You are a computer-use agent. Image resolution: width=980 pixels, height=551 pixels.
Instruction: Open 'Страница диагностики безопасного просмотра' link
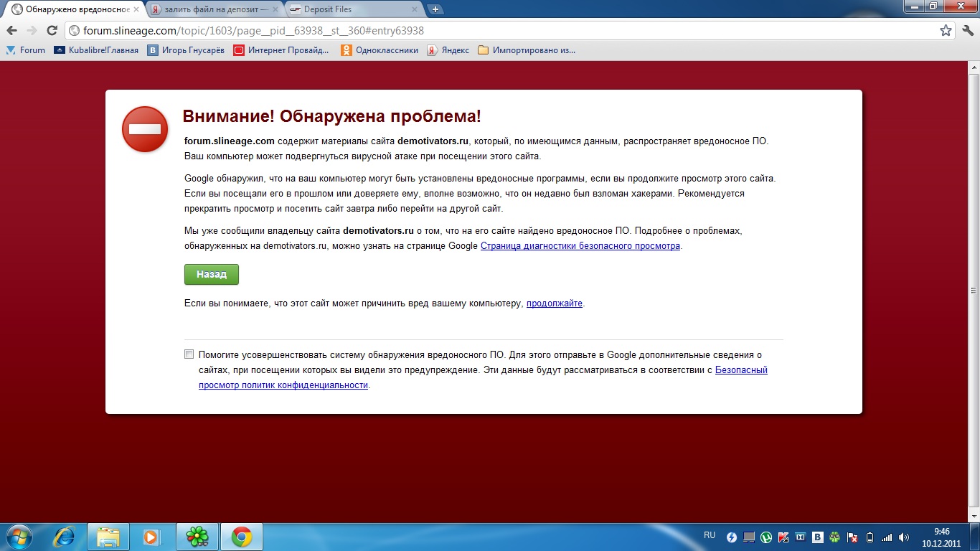point(580,245)
